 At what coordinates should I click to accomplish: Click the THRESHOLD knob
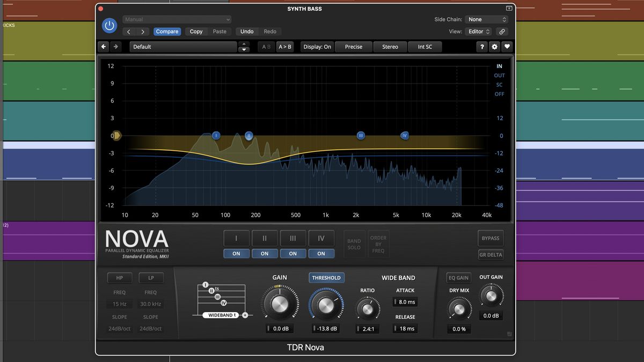[326, 305]
